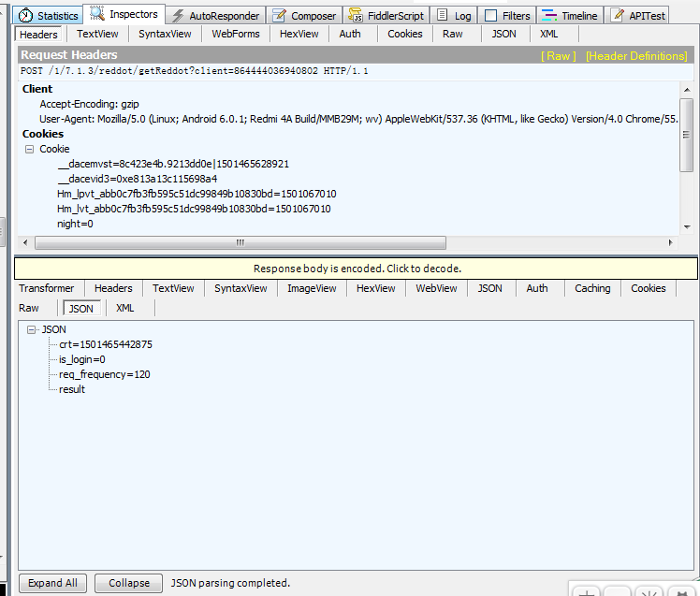This screenshot has height=596, width=700.
Task: Open the Statistics tab stopwatch icon
Action: (x=25, y=15)
